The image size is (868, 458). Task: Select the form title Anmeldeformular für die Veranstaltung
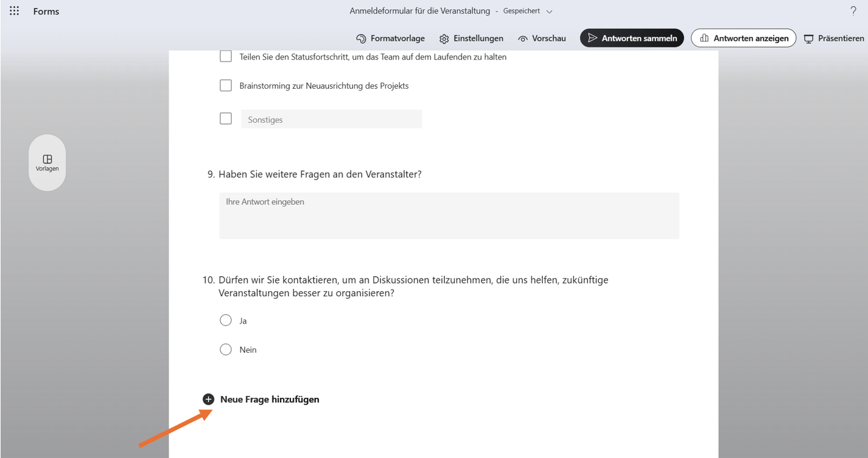[x=419, y=11]
